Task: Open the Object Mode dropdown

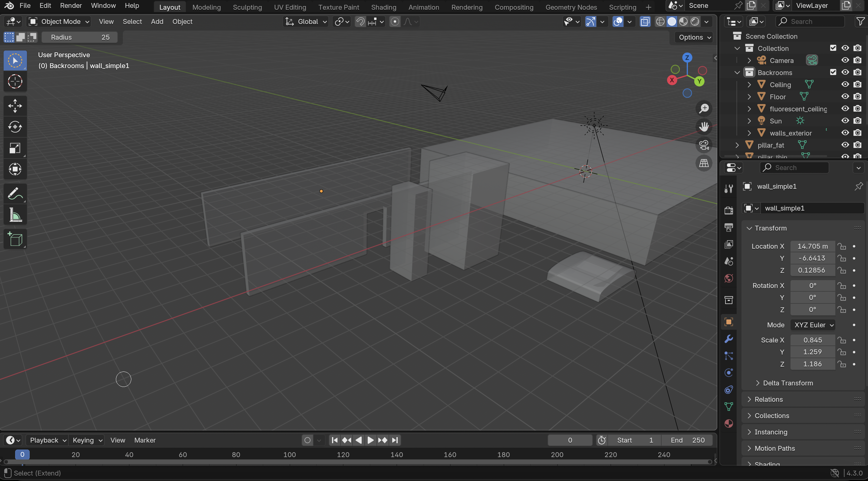Action: [59, 21]
